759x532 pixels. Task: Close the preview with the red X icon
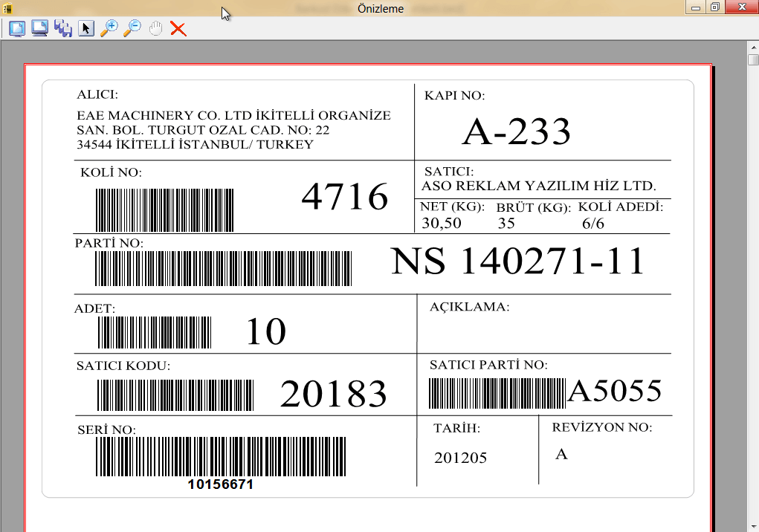(x=178, y=29)
